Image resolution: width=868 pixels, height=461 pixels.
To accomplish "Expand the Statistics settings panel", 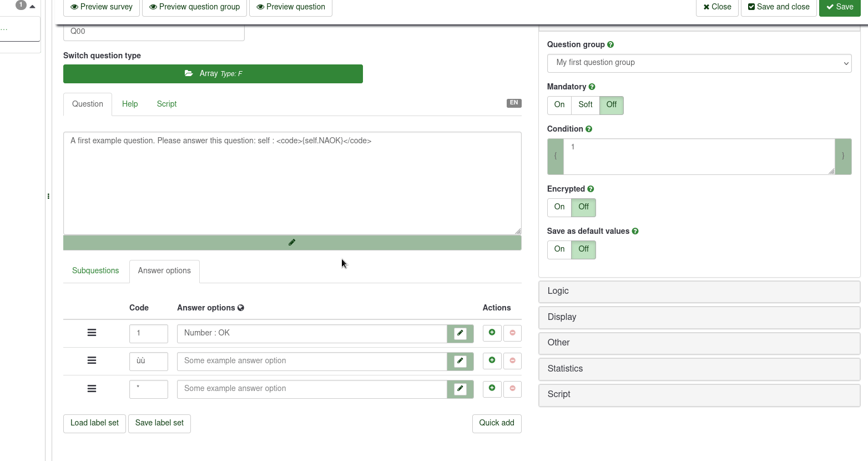I will point(699,369).
